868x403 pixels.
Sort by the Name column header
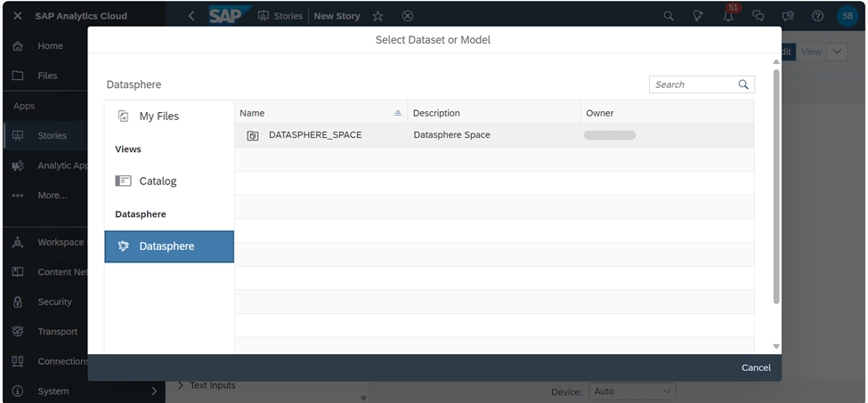point(321,113)
